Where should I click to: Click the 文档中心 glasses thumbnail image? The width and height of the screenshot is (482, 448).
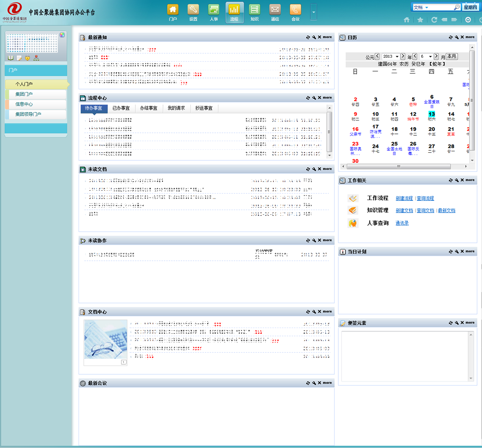(106, 339)
